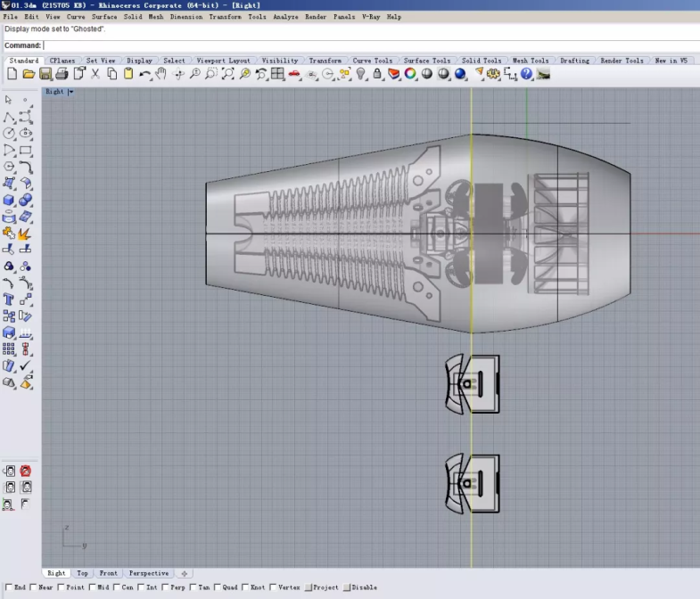700x599 pixels.
Task: Switch to the Solid Tools toolbar tab
Action: (482, 61)
